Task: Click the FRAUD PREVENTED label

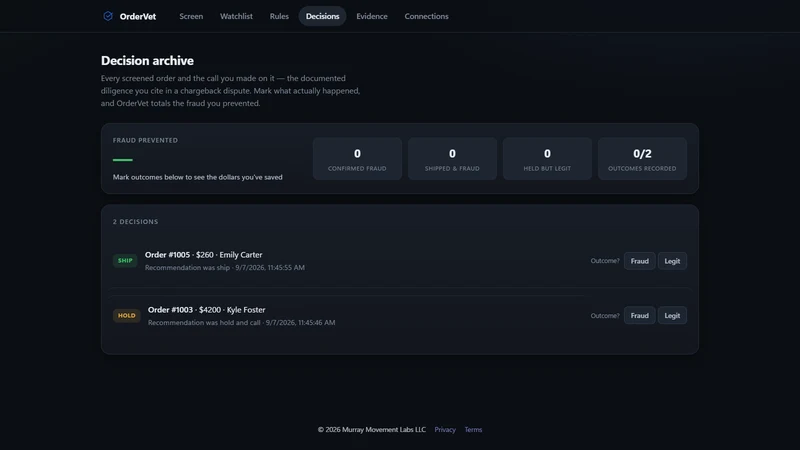Action: point(145,140)
